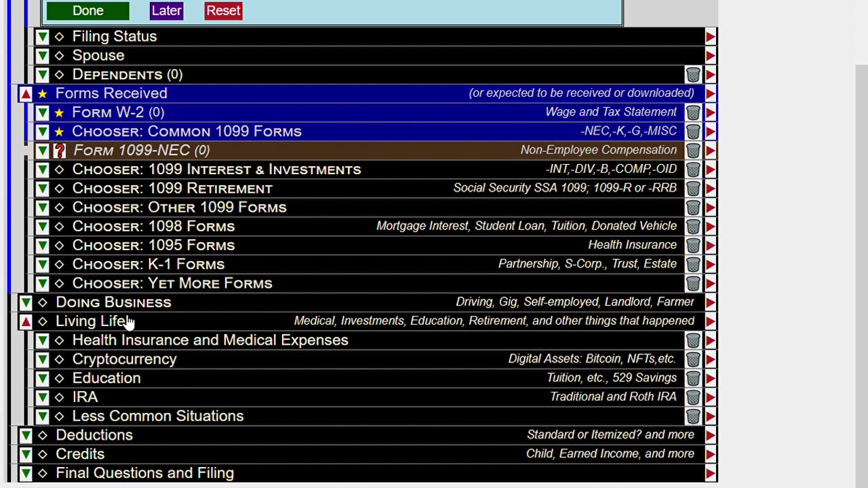Open Chooser: Yet More Forms
The height and width of the screenshot is (488, 868).
click(x=172, y=283)
